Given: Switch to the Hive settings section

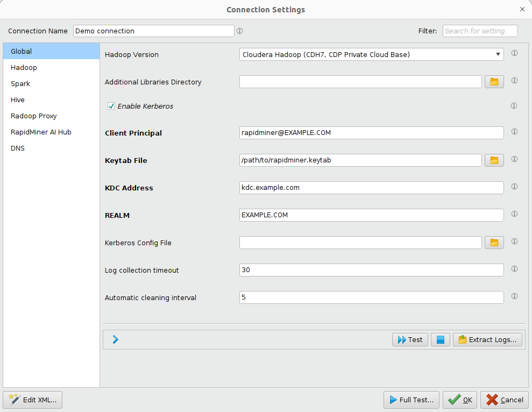Looking at the screenshot, I should tap(18, 100).
